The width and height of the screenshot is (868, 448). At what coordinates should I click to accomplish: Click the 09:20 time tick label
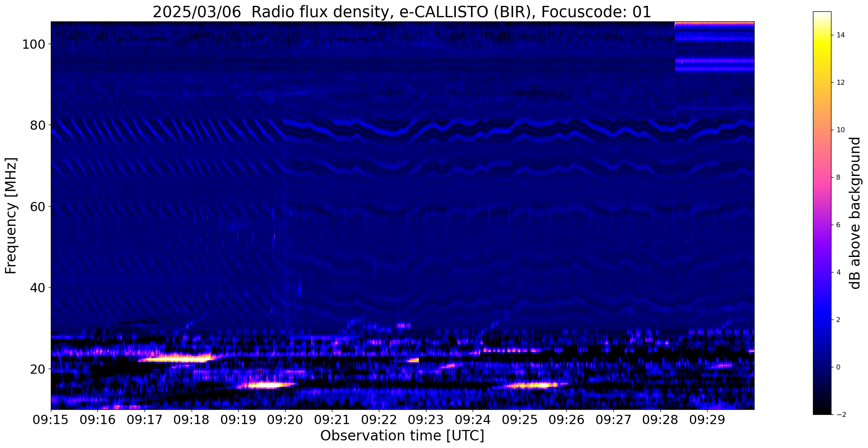click(285, 420)
